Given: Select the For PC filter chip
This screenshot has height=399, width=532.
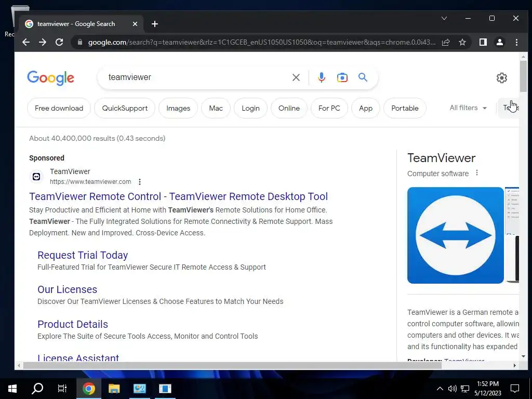Looking at the screenshot, I should [329, 108].
